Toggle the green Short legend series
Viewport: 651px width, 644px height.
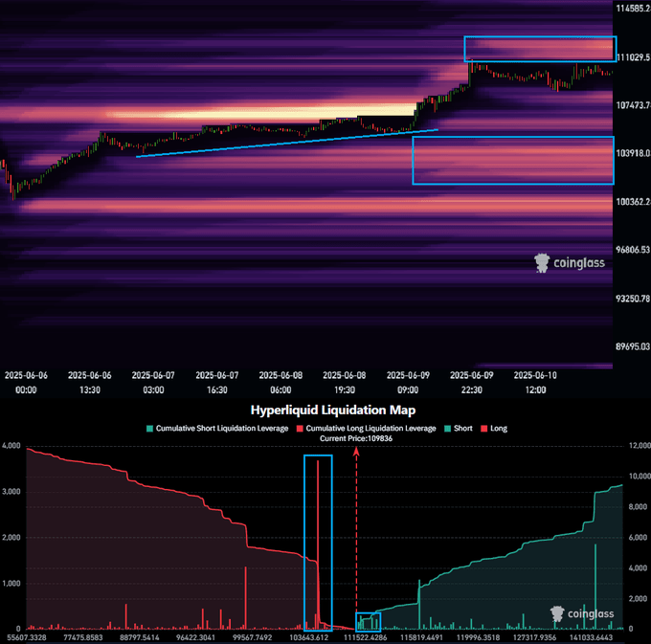pyautogui.click(x=459, y=429)
